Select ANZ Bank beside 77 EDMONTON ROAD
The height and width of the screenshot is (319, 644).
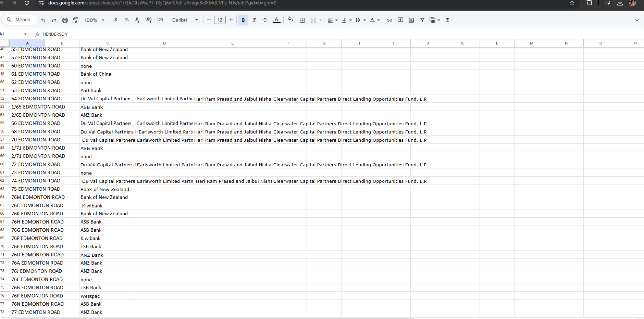click(x=108, y=312)
